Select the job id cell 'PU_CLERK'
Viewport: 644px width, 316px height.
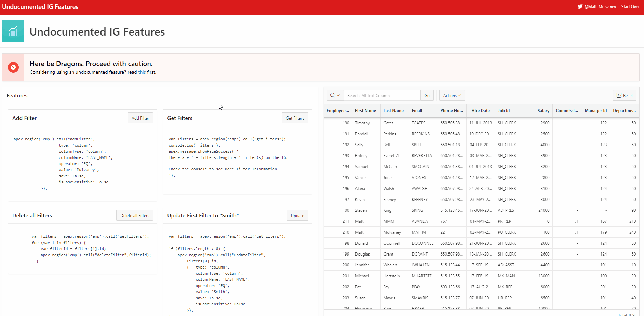[x=509, y=232]
